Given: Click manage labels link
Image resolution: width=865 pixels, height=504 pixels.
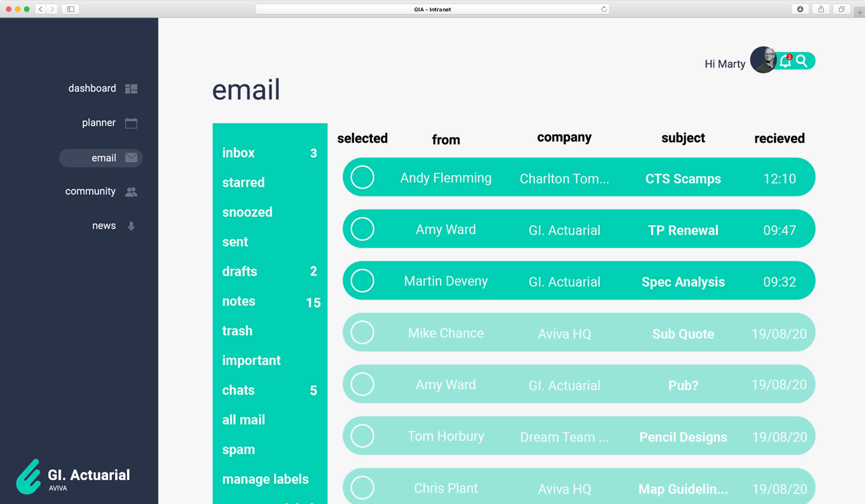Looking at the screenshot, I should click(x=265, y=479).
